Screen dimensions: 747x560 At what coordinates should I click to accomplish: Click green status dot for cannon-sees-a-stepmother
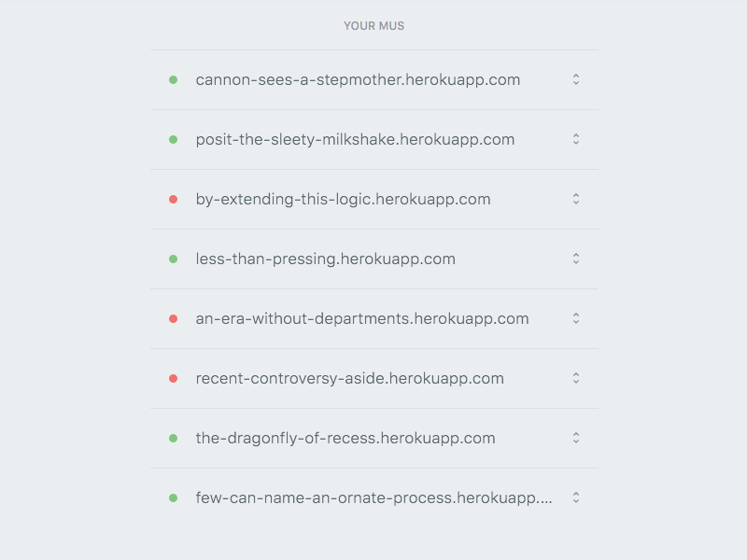[173, 80]
